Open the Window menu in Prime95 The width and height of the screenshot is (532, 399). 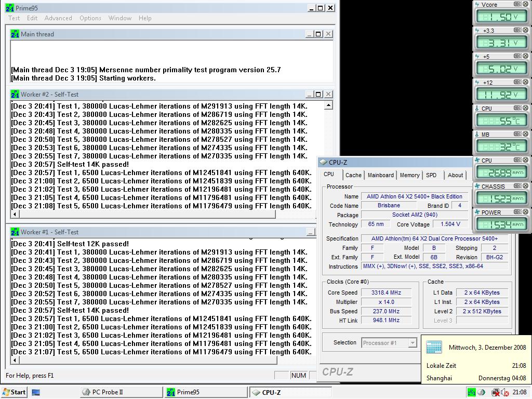[120, 18]
